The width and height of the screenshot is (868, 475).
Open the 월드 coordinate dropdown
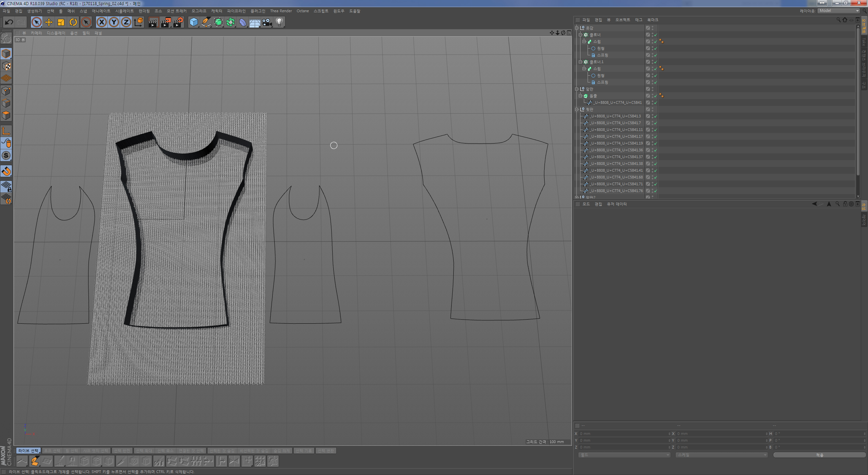(x=624, y=455)
